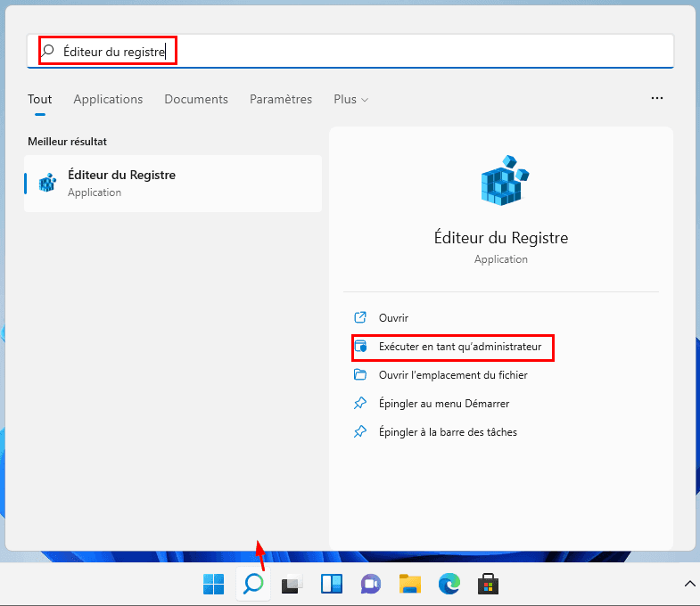Click the pin icon beside Épingler à la barre des tâches
The width and height of the screenshot is (700, 606).
360,431
